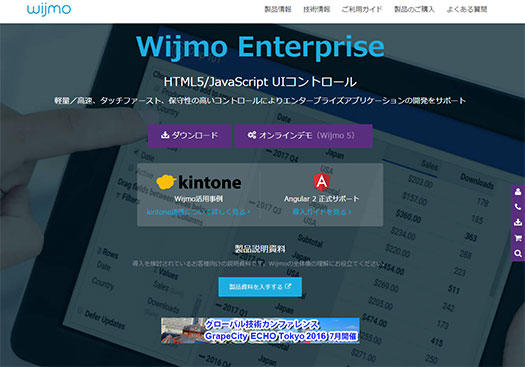
Task: Open the 技術情報 menu item
Action: 316,9
